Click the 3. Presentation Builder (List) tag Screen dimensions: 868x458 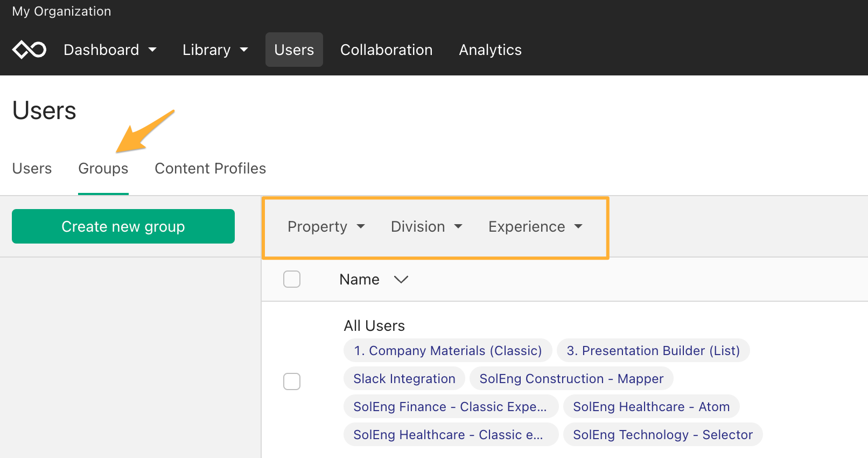[653, 351]
